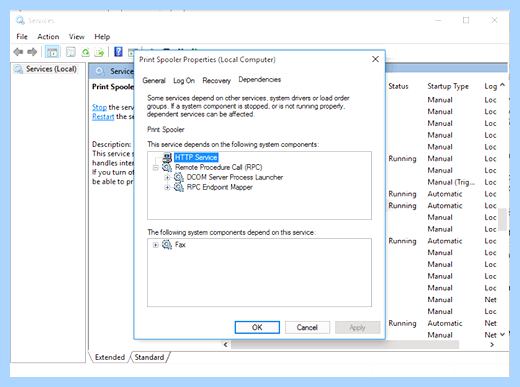Select RPC Endpoint Mapper tree item
The width and height of the screenshot is (520, 387).
point(219,187)
